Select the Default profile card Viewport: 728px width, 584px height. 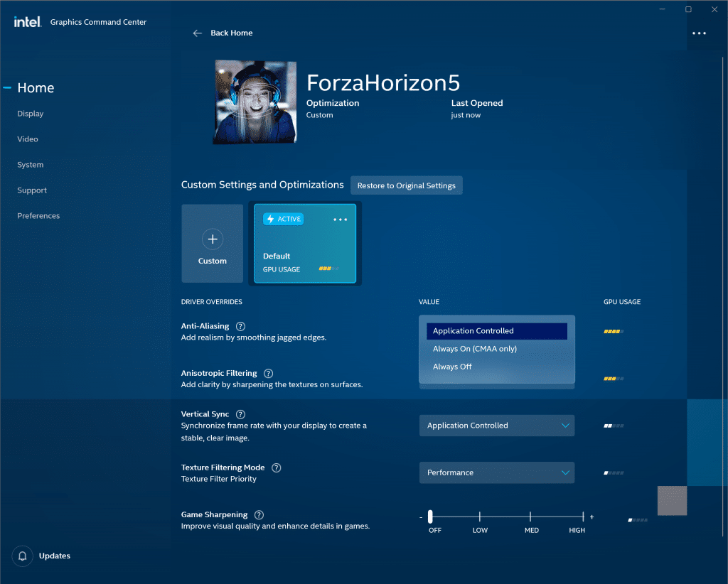tap(305, 244)
